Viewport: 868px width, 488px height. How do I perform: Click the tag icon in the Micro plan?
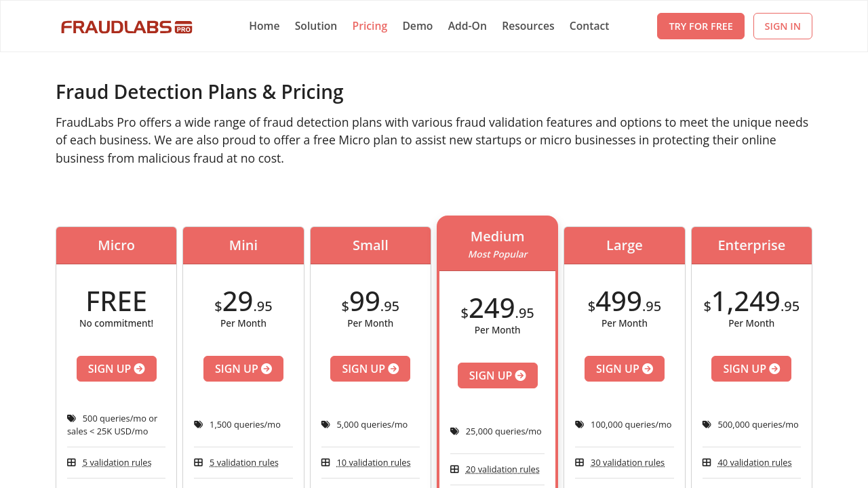[x=71, y=418]
